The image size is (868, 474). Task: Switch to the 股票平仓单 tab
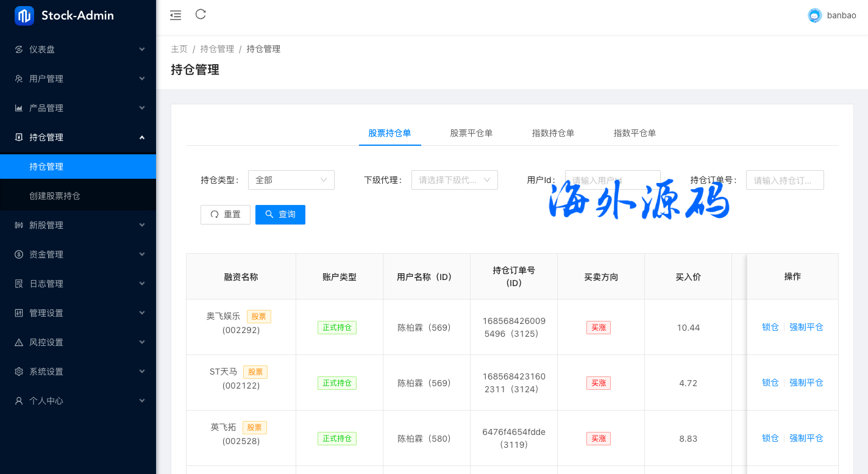click(471, 133)
